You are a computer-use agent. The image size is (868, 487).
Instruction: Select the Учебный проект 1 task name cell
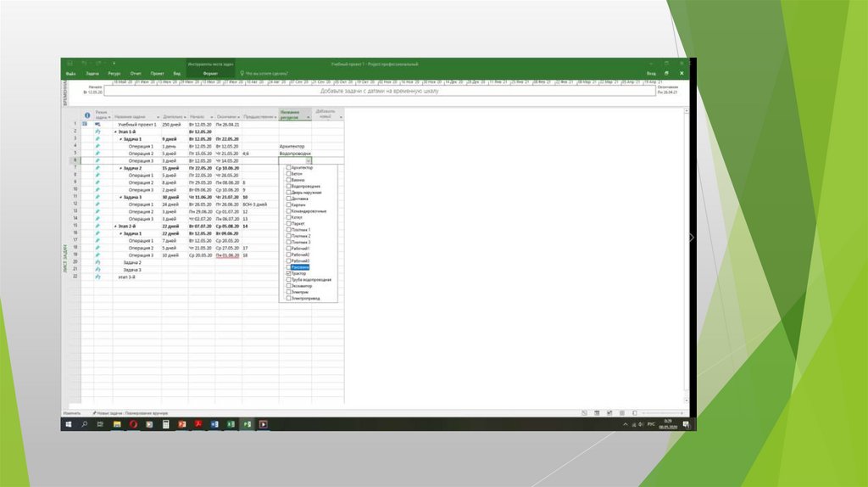click(x=136, y=125)
